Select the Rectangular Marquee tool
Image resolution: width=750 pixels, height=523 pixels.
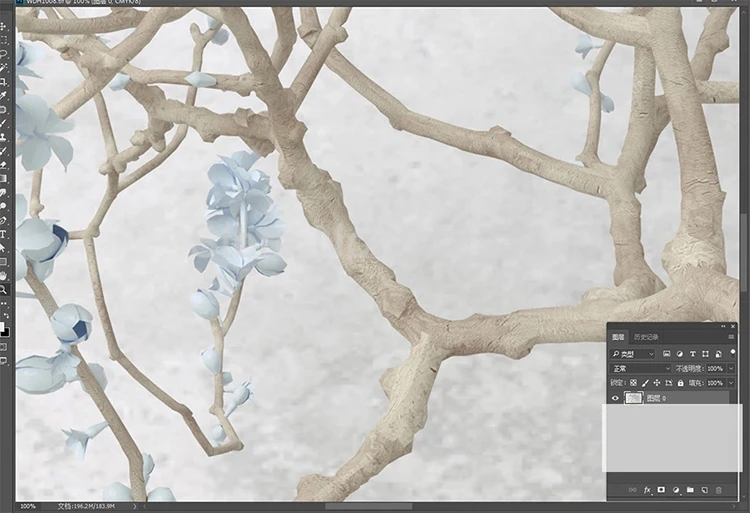tap(3, 40)
